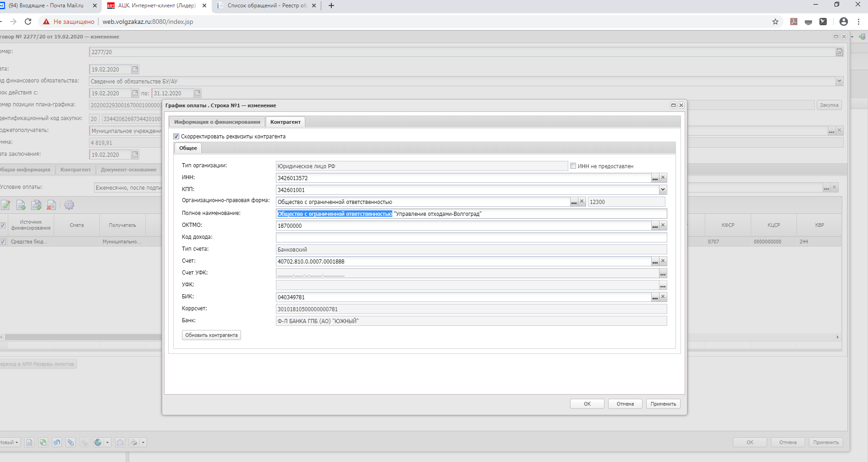Screen dimensions: 868x462
Task: Uncheck Скорректировать реквизиты контрагента checkbox
Action: 176,137
